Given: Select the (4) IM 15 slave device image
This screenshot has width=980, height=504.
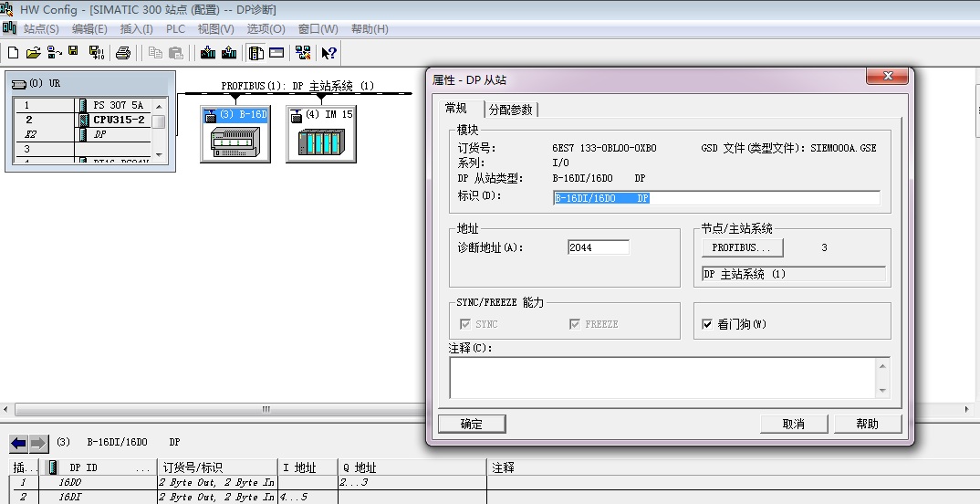Looking at the screenshot, I should [x=321, y=142].
